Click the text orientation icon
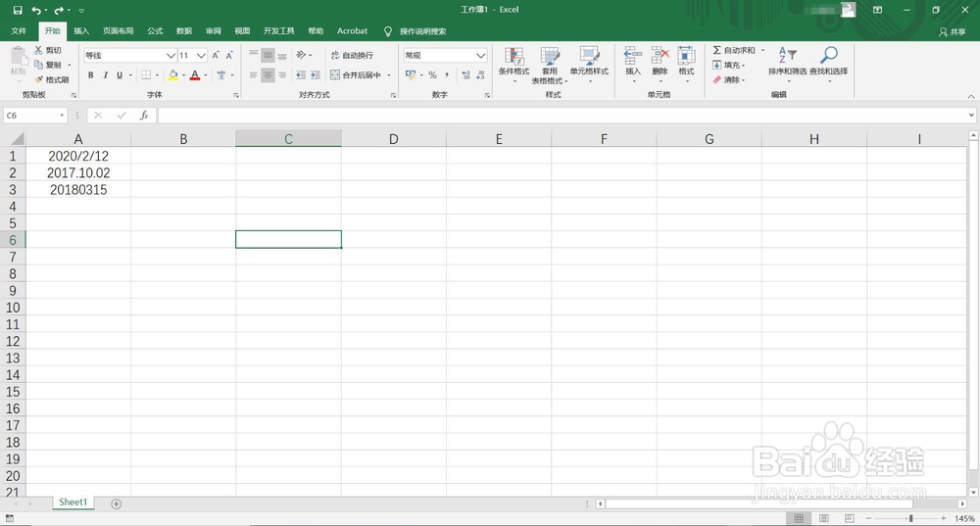Viewport: 980px width, 526px height. click(301, 55)
